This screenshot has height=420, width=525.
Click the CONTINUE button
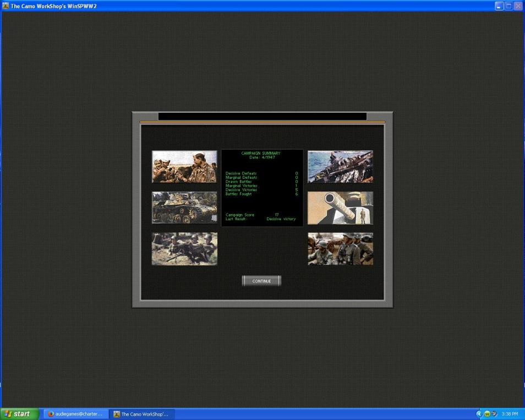261,281
